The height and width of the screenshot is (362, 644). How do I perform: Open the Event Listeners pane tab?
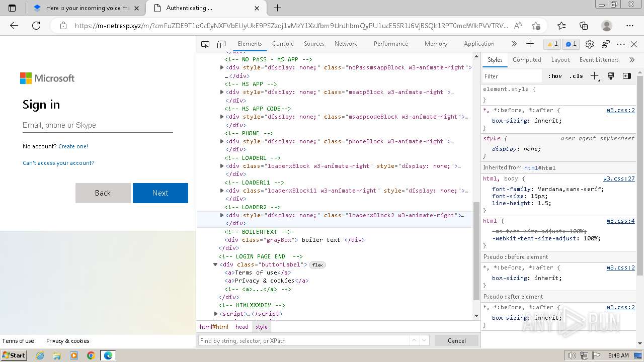point(599,60)
